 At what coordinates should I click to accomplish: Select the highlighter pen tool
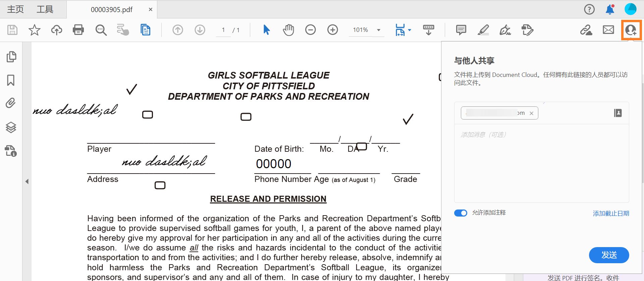click(x=483, y=30)
